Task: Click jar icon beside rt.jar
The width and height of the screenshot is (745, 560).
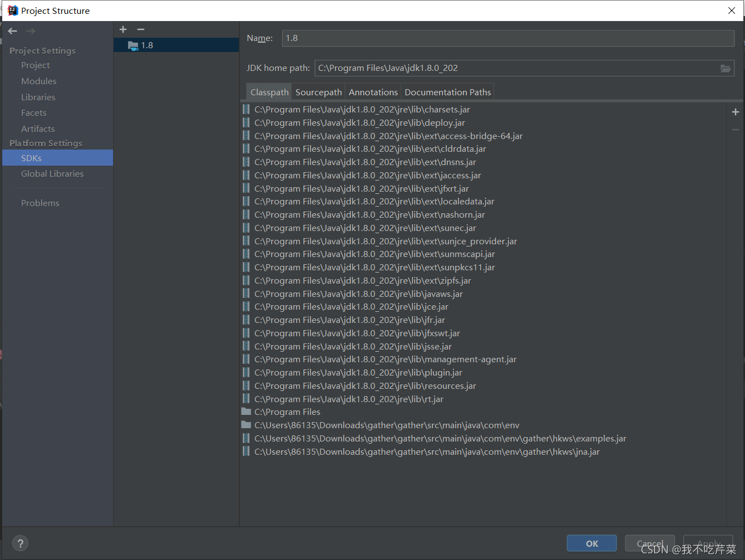Action: click(x=246, y=399)
